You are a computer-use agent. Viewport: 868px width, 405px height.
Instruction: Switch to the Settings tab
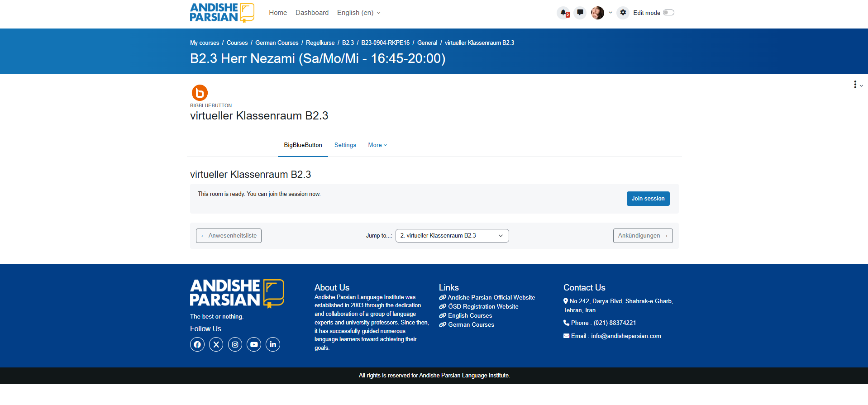345,145
